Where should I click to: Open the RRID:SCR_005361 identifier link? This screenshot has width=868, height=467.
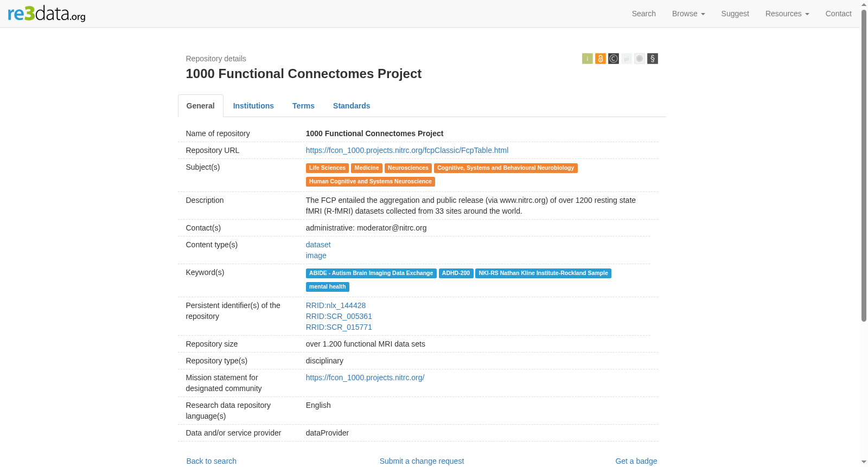pyautogui.click(x=339, y=316)
